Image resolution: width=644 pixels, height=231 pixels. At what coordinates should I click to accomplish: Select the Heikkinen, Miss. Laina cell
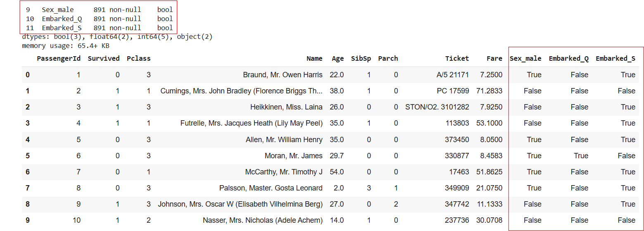tap(286, 107)
